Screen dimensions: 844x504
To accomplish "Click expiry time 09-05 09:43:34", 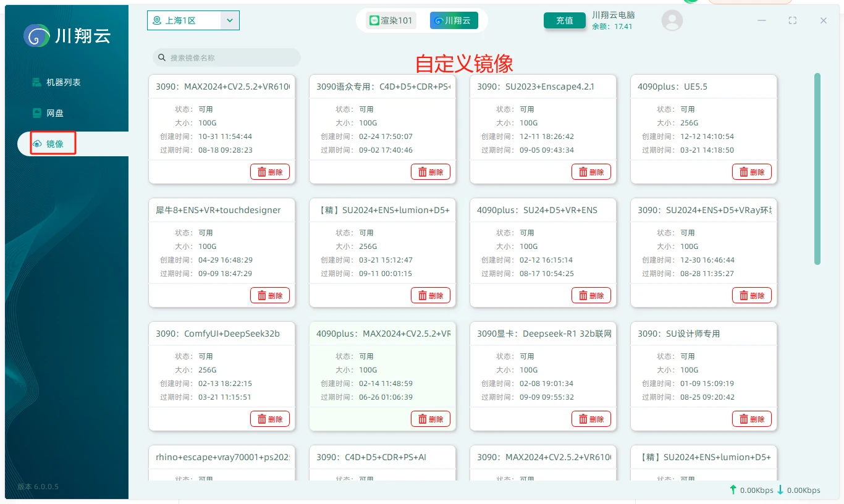I will click(546, 150).
